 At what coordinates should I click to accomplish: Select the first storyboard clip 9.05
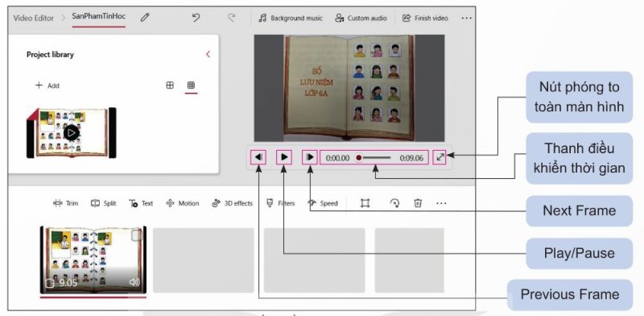93,260
